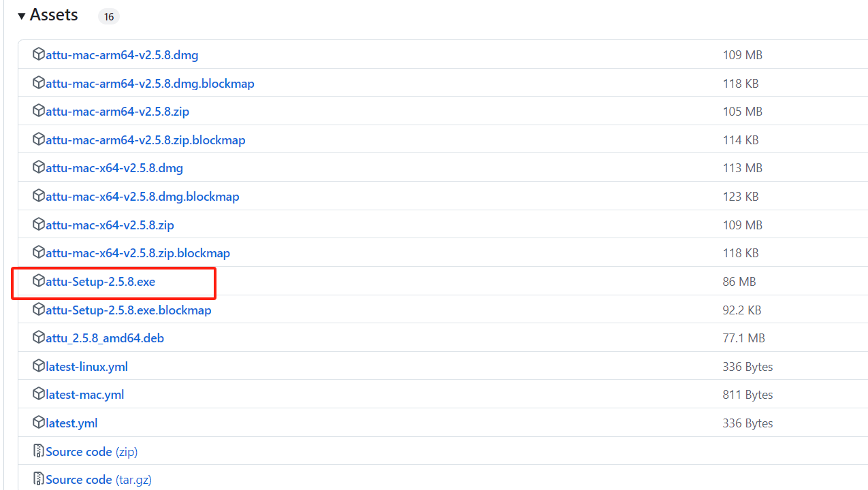Screen dimensions: 868x490
Task: Download attu-mac-x64-v2.5.8.dmg.blockmap
Action: pyautogui.click(x=142, y=197)
